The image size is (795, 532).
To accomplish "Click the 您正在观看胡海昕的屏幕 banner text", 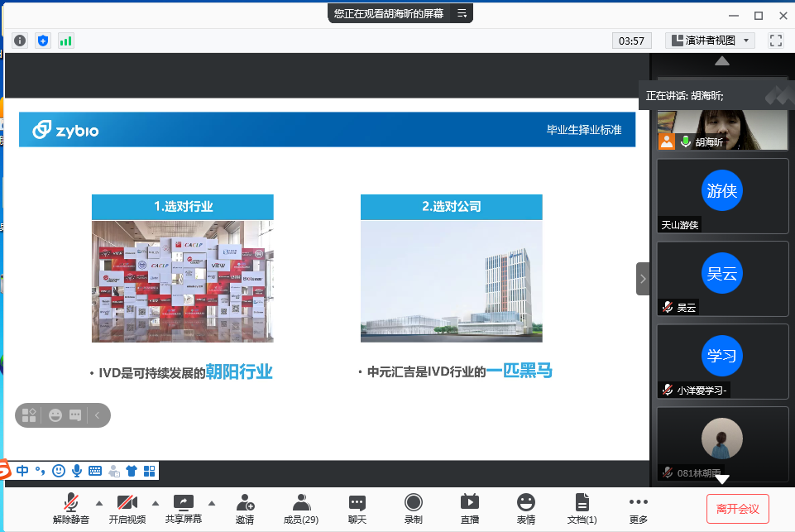I will 389,14.
